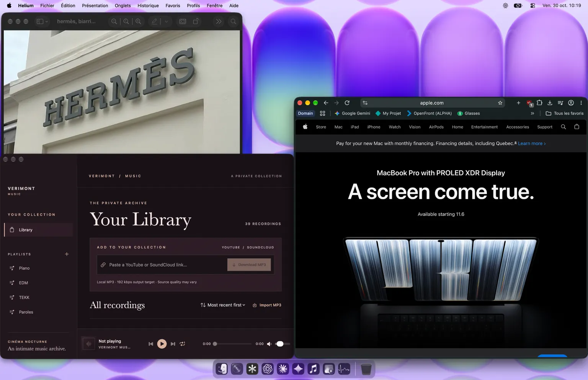The image size is (588, 380).
Task: Go to Support in Apple's navigation
Action: click(545, 127)
